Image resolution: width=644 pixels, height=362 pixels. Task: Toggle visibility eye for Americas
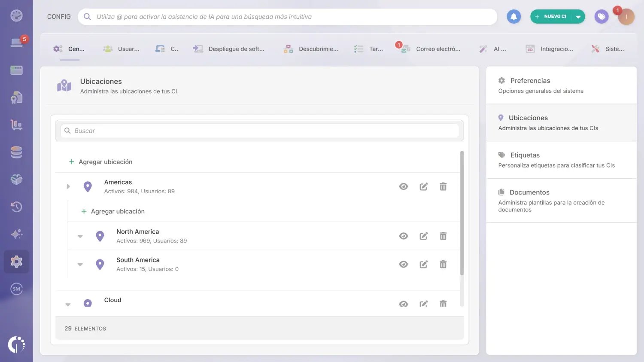[x=404, y=186]
